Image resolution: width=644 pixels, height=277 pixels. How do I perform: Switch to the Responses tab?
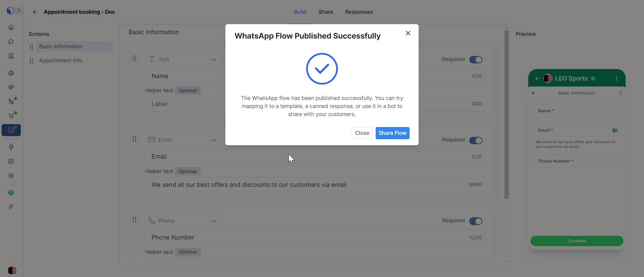[359, 12]
